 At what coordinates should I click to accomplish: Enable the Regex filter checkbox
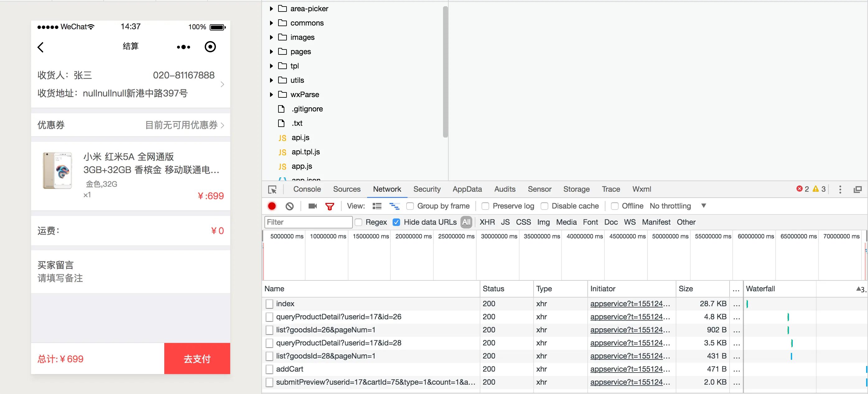click(358, 222)
